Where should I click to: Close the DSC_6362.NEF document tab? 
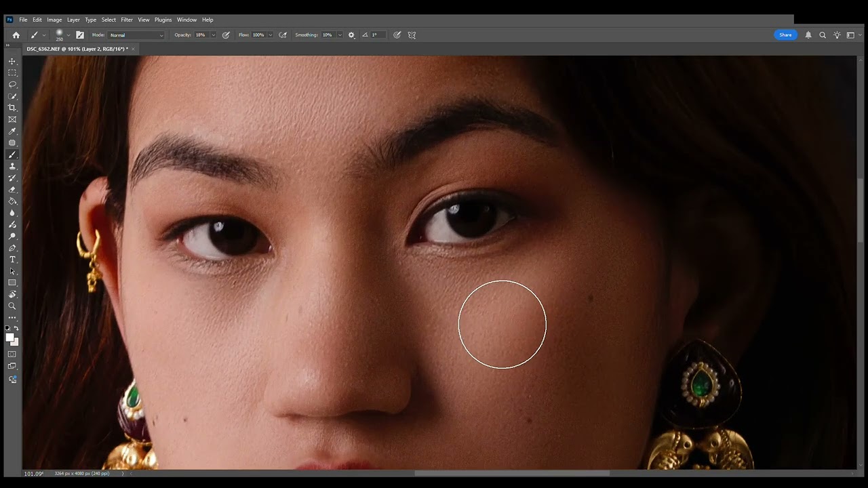coord(133,49)
